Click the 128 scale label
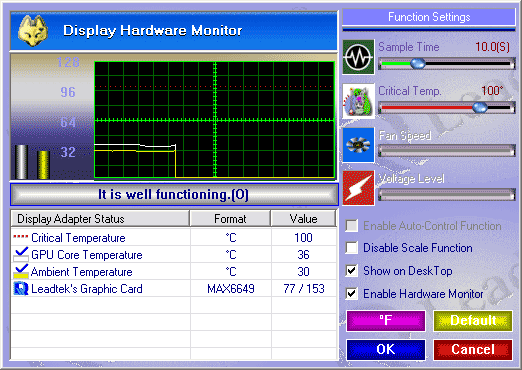Image resolution: width=522 pixels, height=370 pixels. pos(68,62)
